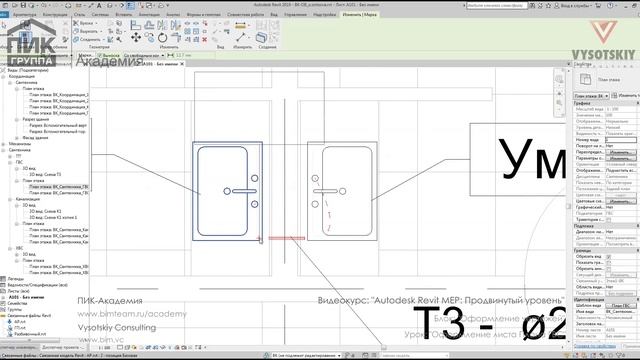Click the Edit Type icon in Properties
This screenshot has width=640, height=360.
pyautogui.click(x=614, y=96)
